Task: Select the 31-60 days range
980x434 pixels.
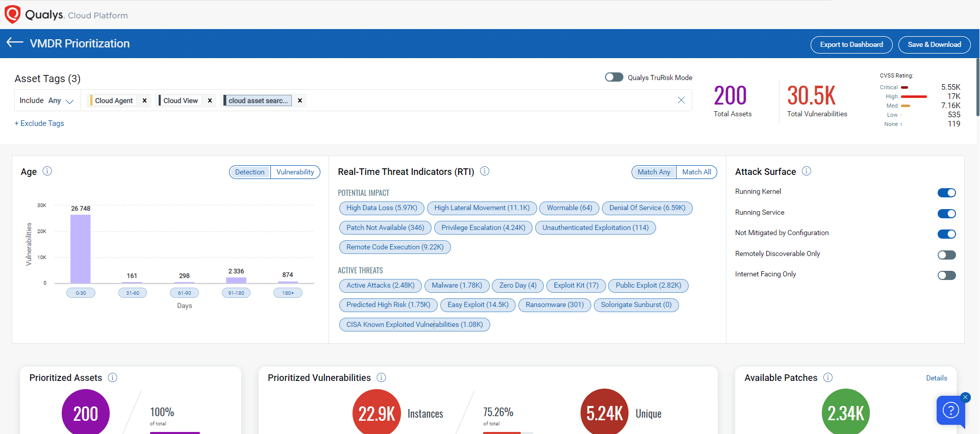Action: 133,293
